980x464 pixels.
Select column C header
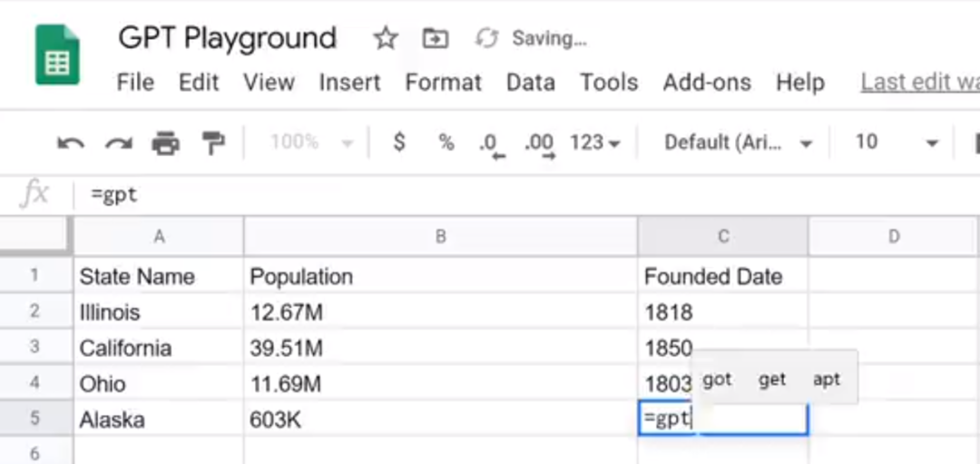pos(723,236)
